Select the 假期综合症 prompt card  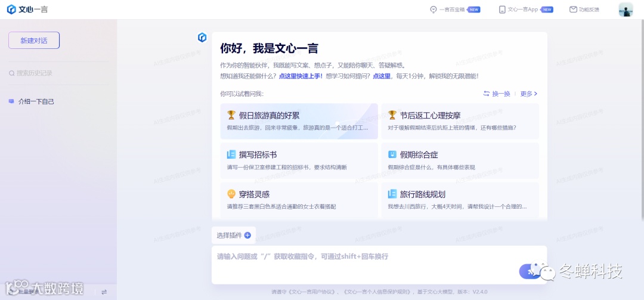[x=460, y=160]
